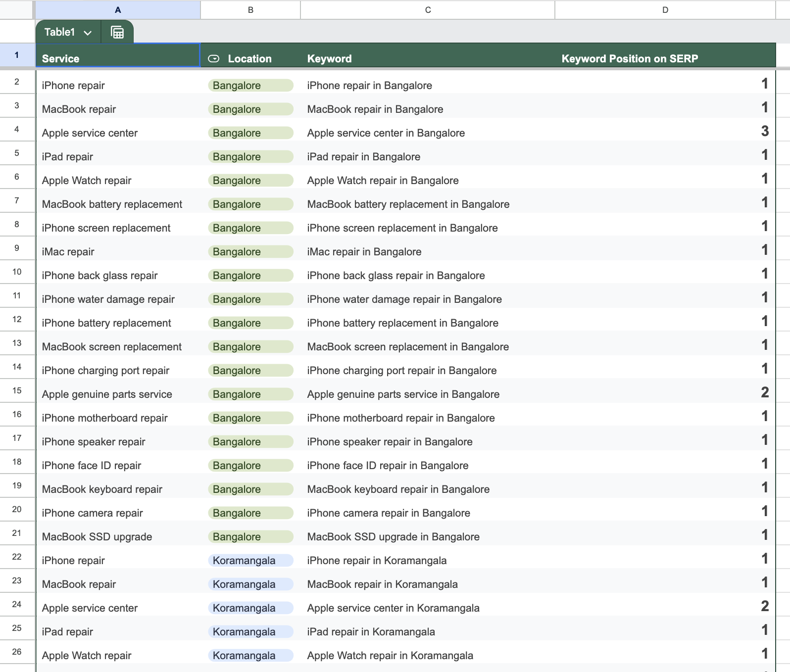Select column C header
Viewport: 790px width, 672px height.
[428, 10]
